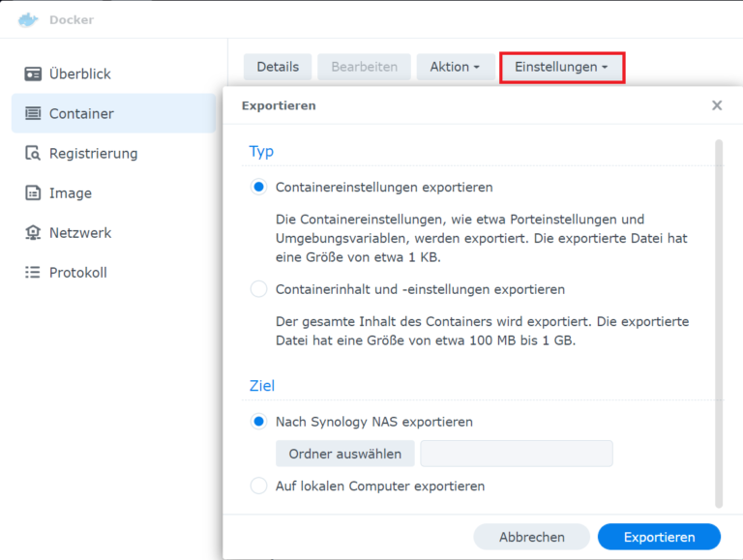The width and height of the screenshot is (743, 560).
Task: Click the disabled Bearbeiten button
Action: [x=364, y=67]
